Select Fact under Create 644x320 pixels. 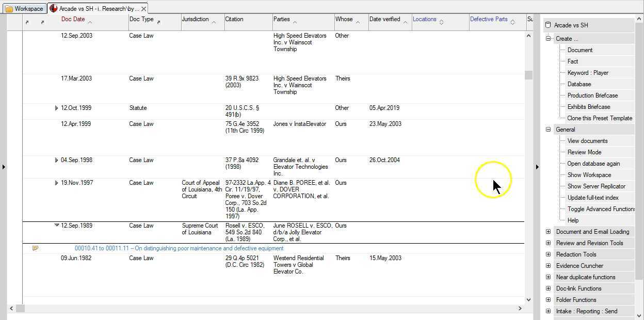click(x=573, y=61)
